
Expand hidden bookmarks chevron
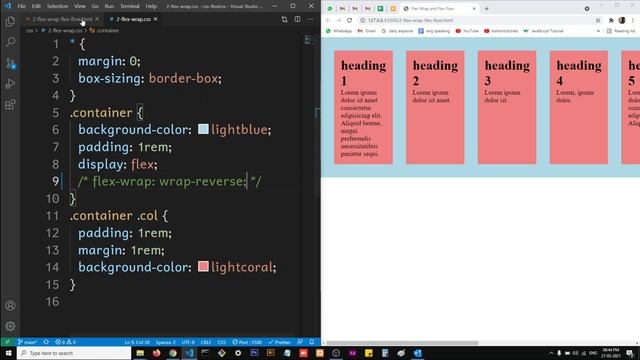pyautogui.click(x=598, y=31)
